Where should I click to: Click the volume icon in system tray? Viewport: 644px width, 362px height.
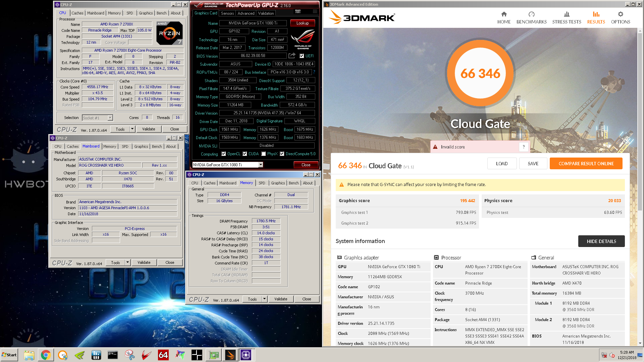tap(612, 355)
